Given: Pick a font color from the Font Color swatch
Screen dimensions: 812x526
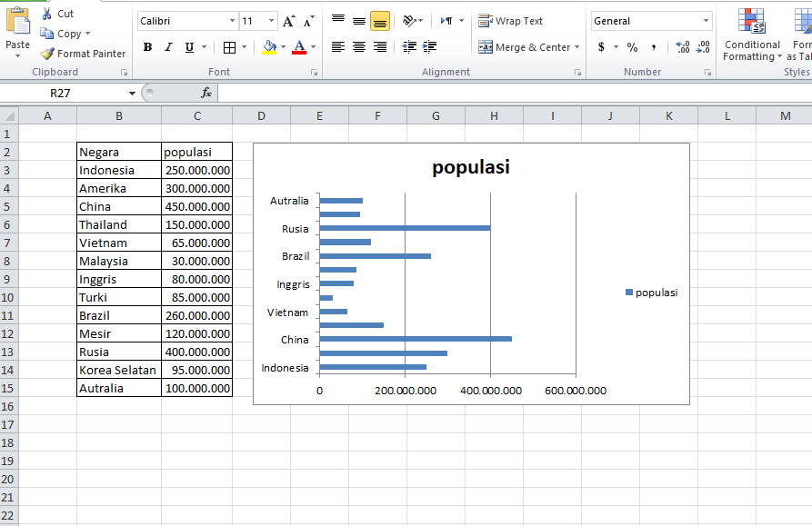Looking at the screenshot, I should click(299, 47).
